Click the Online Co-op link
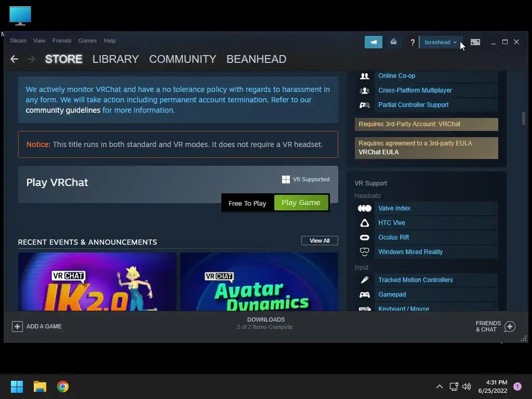Viewport: 532px width, 399px height. coord(396,76)
